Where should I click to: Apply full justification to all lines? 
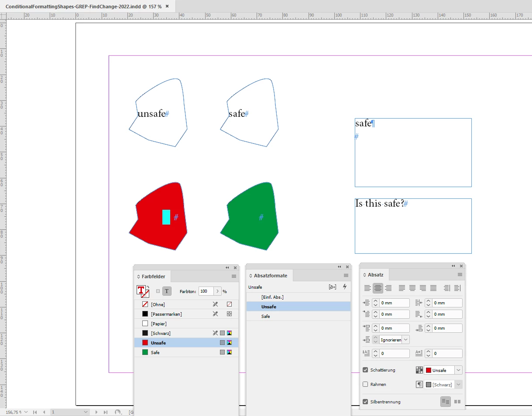433,288
